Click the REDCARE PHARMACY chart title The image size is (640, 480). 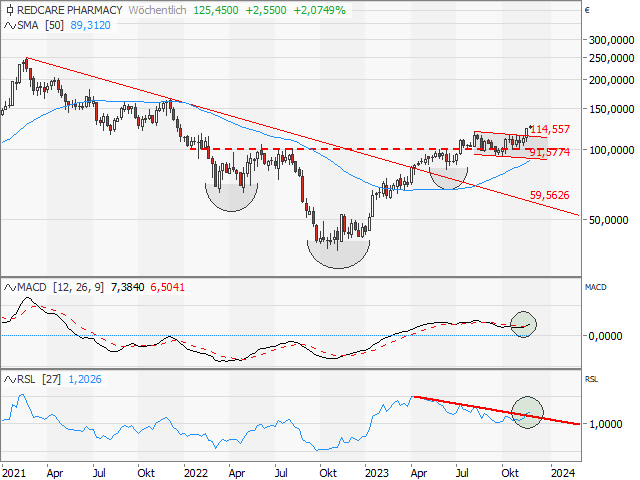(x=69, y=10)
